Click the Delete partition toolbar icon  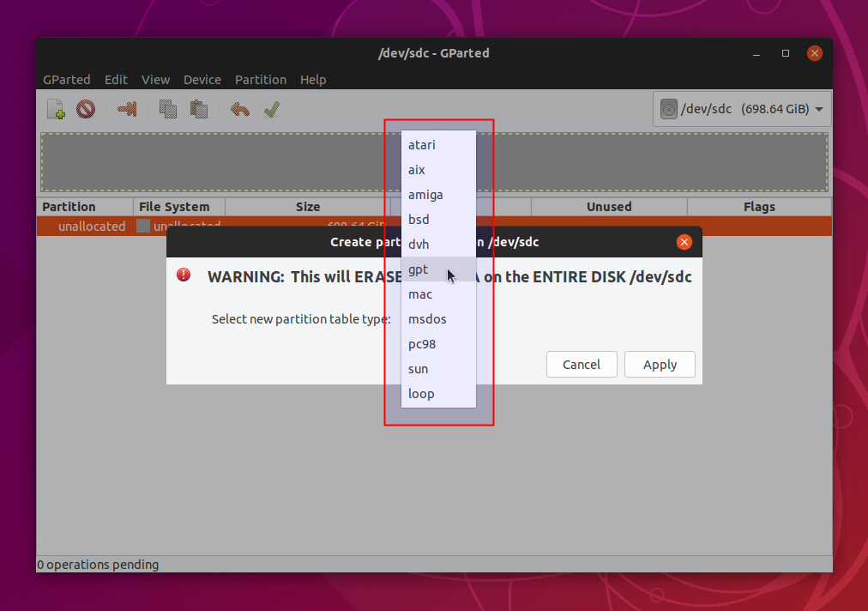point(86,109)
